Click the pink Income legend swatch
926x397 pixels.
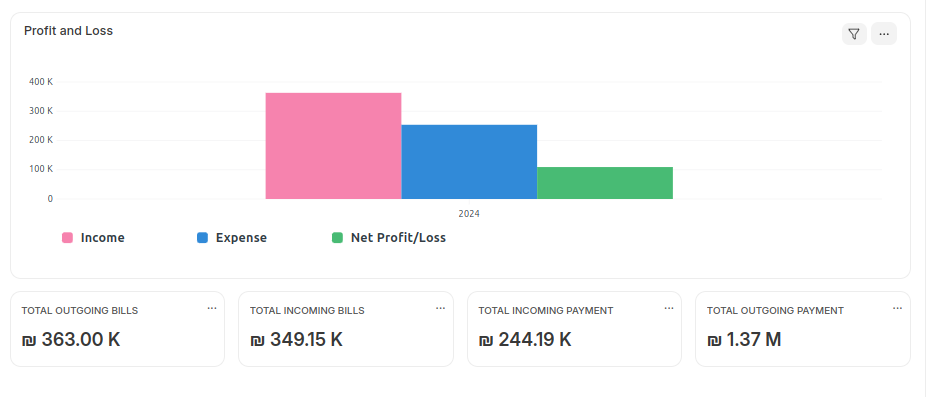pos(68,238)
